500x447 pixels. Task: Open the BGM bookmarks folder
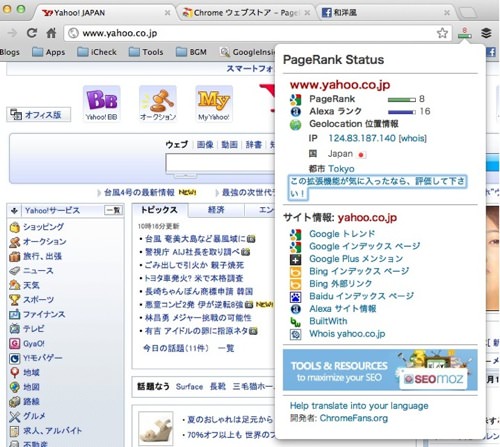191,52
